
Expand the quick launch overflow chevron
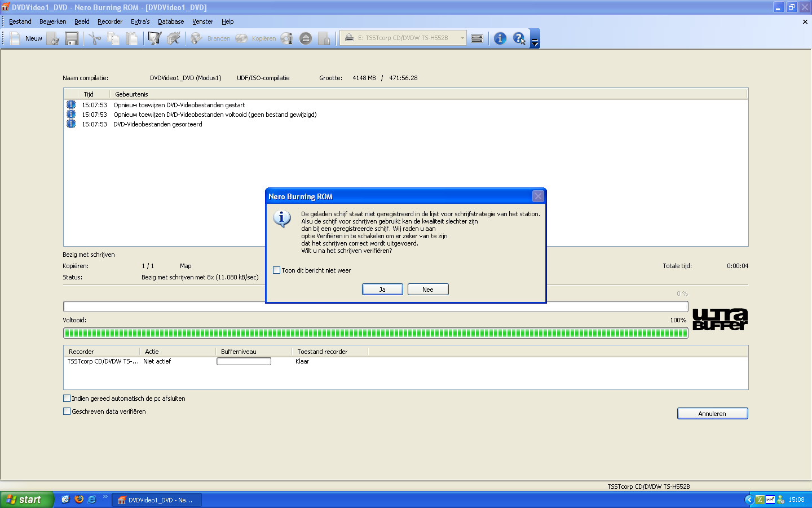(x=105, y=497)
